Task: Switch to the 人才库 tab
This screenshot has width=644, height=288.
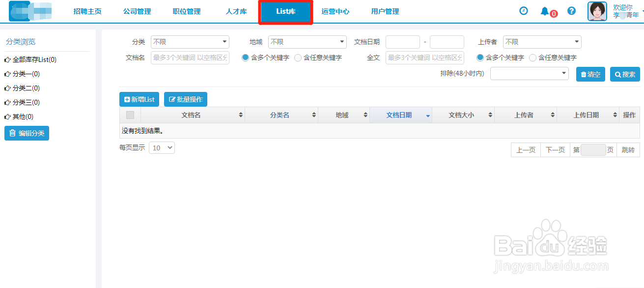Action: click(x=236, y=11)
